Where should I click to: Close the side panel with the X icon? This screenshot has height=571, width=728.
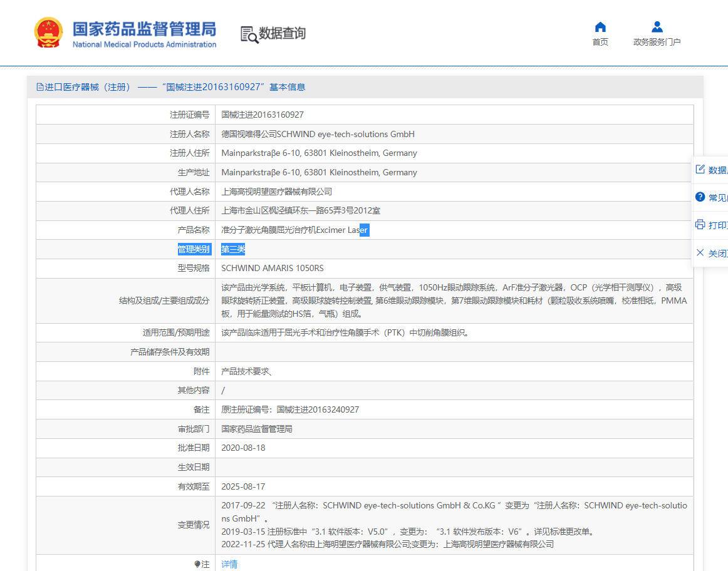pyautogui.click(x=700, y=253)
